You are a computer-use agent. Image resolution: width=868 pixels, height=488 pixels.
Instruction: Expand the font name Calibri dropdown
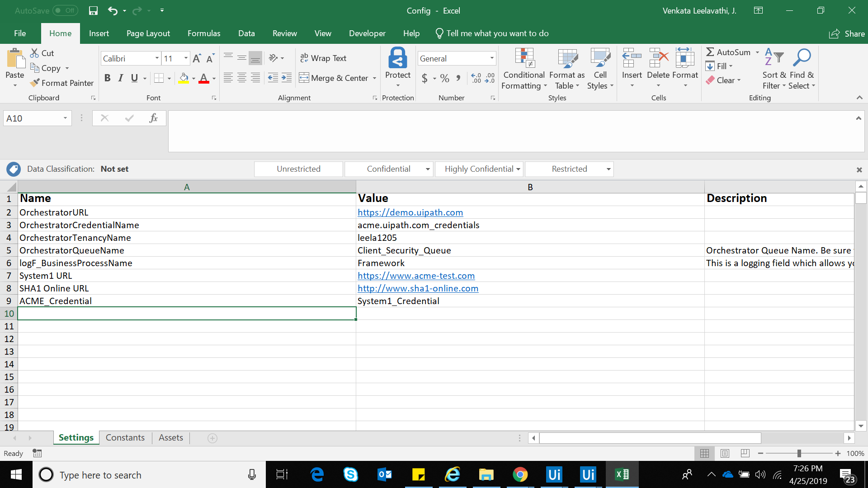click(x=157, y=58)
